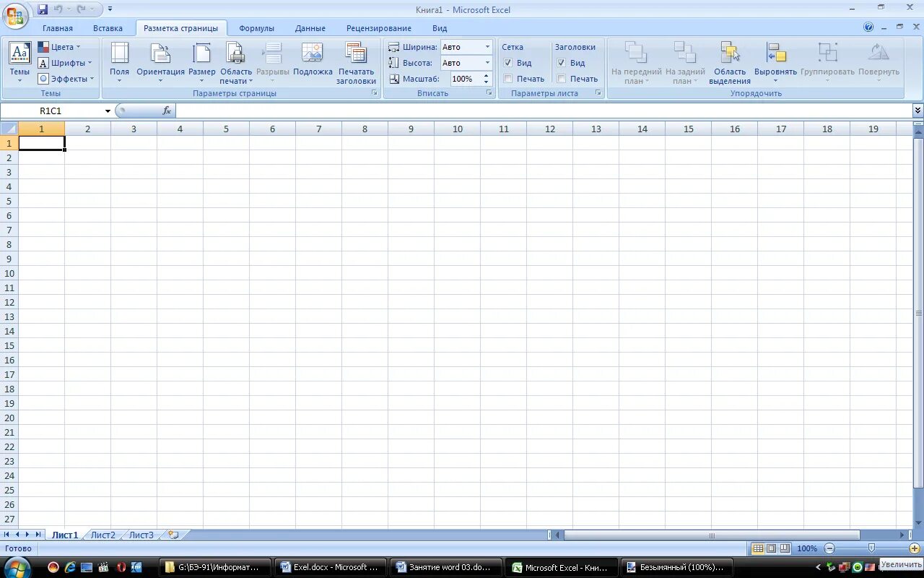This screenshot has width=924, height=578.
Task: Set sheet Background (Подложка)
Action: point(313,59)
